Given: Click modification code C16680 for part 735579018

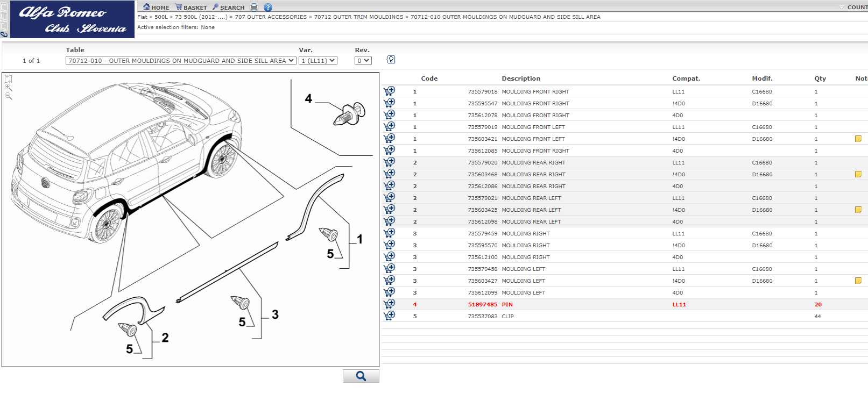Looking at the screenshot, I should (762, 91).
